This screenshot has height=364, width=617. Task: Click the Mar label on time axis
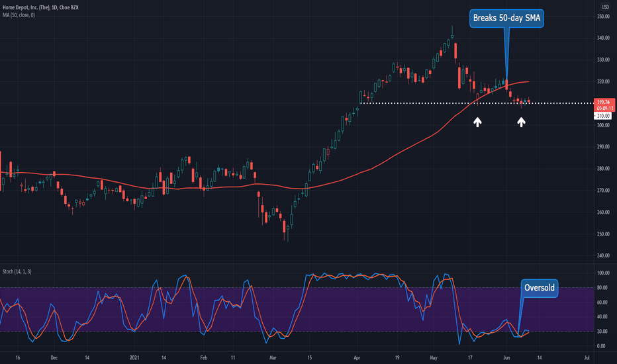click(x=273, y=358)
